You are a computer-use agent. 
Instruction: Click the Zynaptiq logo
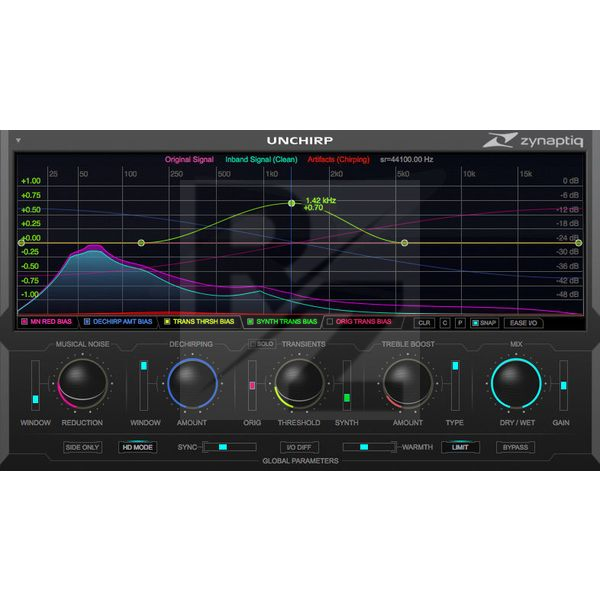tap(533, 140)
